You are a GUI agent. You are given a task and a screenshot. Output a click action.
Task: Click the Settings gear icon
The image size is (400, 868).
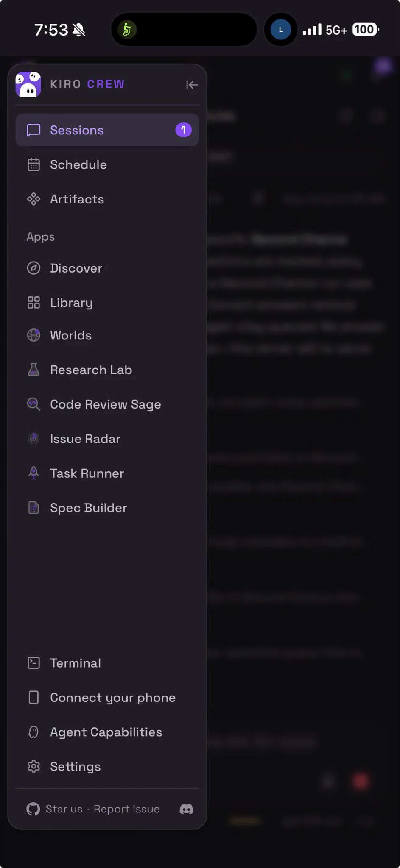[x=34, y=766]
